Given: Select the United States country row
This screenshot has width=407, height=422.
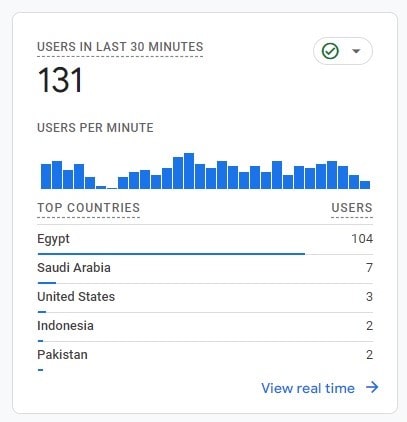Looking at the screenshot, I should 205,298.
